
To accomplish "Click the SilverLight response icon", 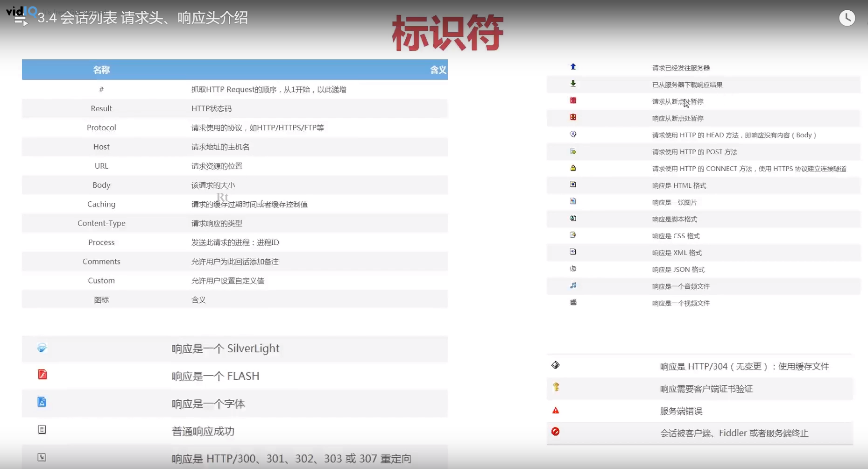I will coord(42,348).
